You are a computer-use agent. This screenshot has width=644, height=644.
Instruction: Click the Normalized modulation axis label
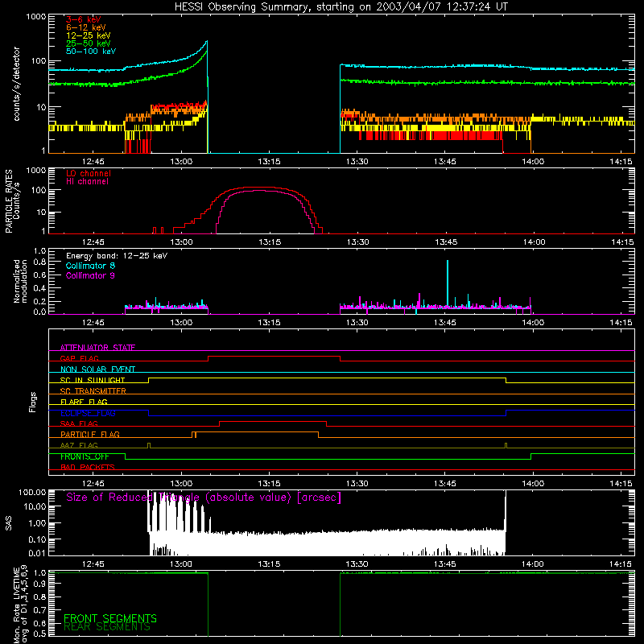(19, 281)
